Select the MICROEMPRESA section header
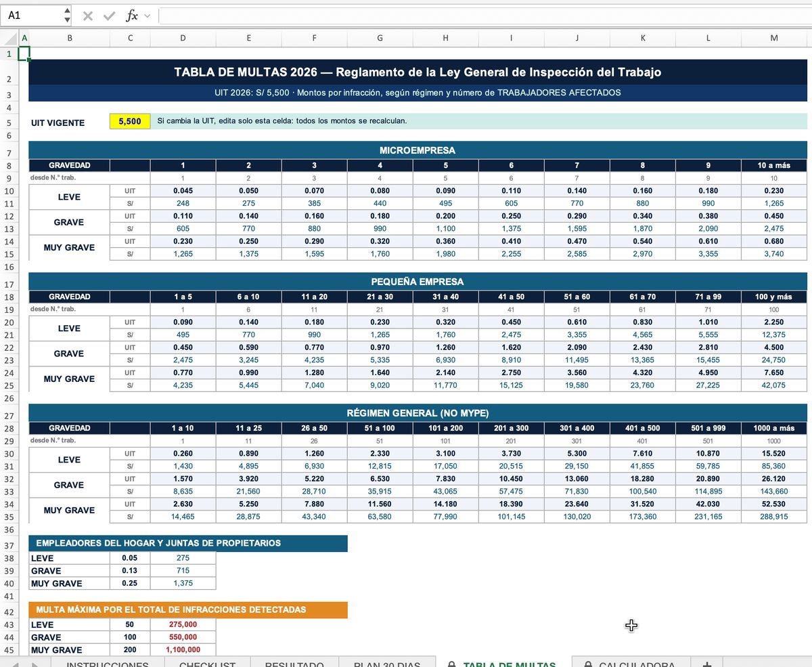Screen dimensions: 812x667 (x=418, y=150)
